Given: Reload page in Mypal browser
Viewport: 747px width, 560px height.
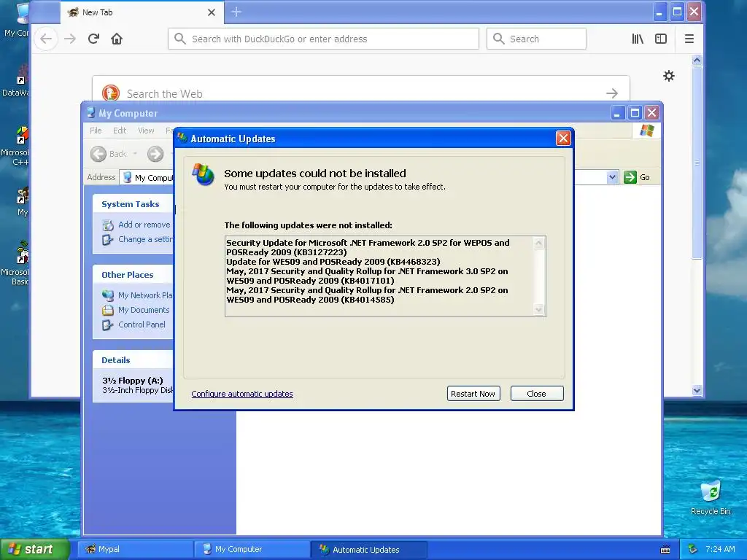Looking at the screenshot, I should click(x=93, y=39).
